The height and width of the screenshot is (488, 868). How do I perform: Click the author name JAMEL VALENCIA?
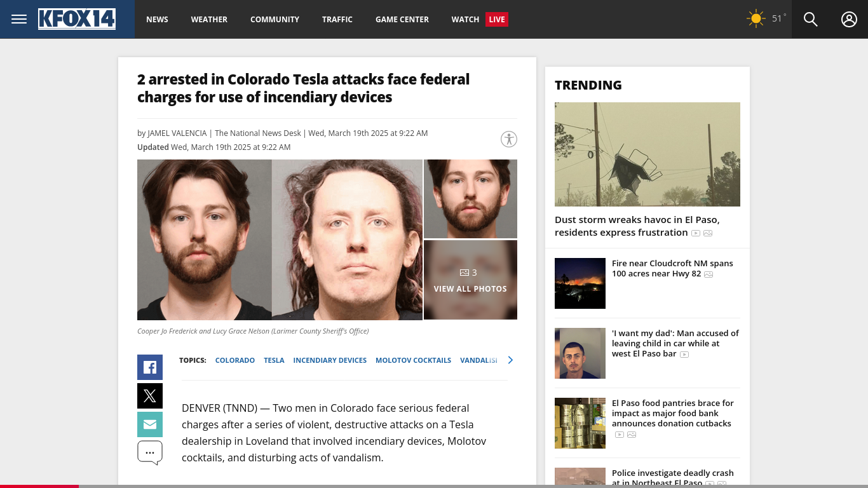(177, 133)
